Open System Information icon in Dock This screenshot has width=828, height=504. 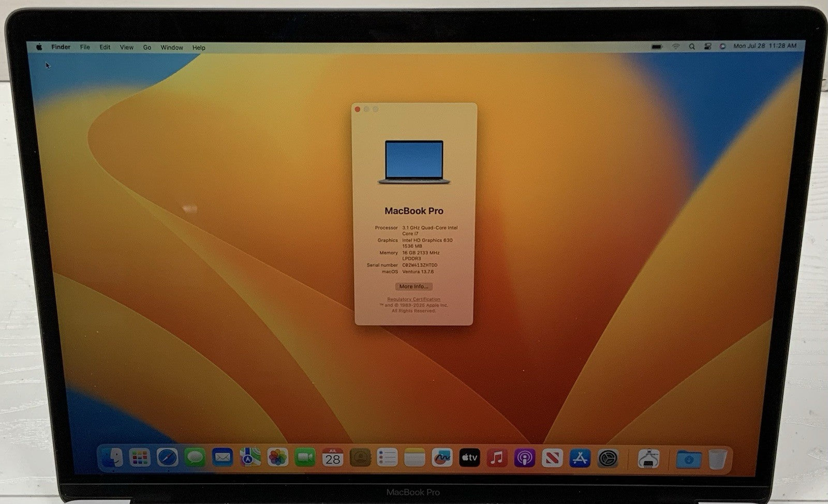click(x=648, y=458)
